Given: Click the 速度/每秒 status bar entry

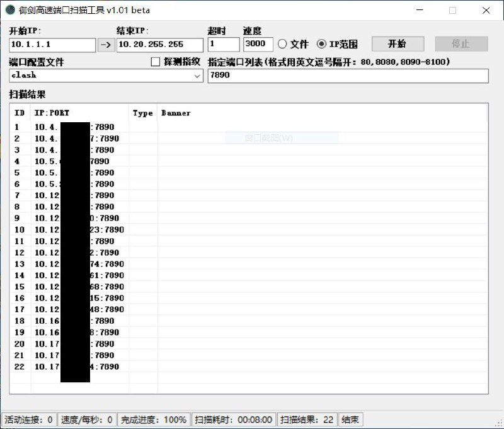Looking at the screenshot, I should click(86, 420).
